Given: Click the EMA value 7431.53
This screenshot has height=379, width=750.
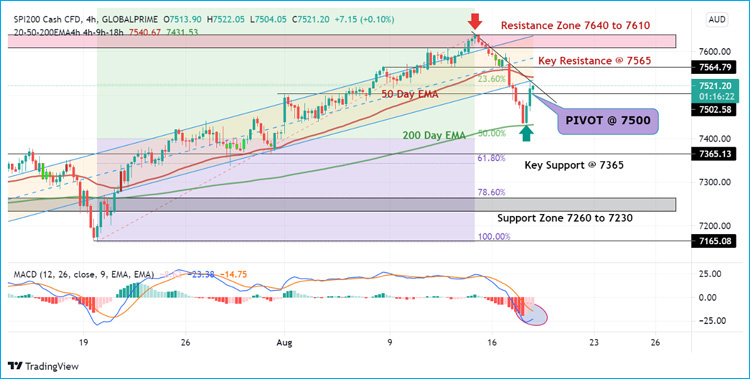Looking at the screenshot, I should click(182, 32).
